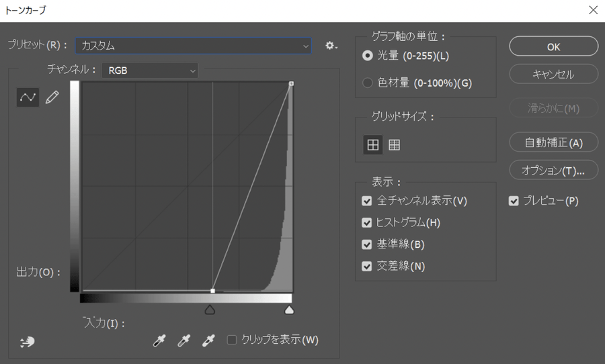Close the トーンカーブ dialog
Viewport: 605px width, 364px height.
coord(593,10)
